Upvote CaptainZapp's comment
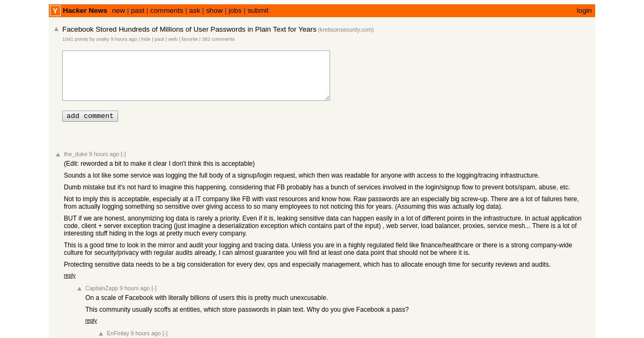This screenshot has width=644, height=338. [x=79, y=289]
